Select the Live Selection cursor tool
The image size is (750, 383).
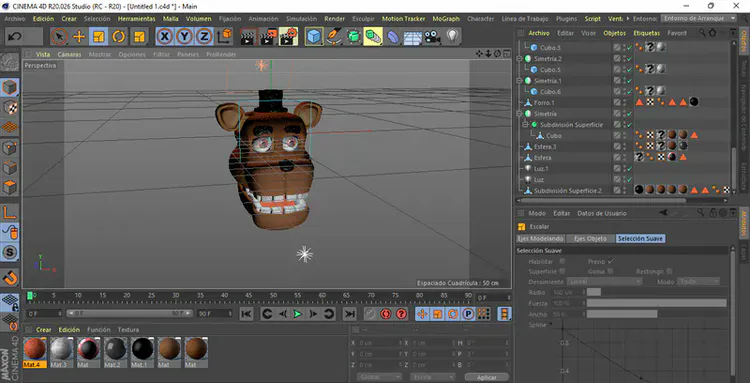[x=59, y=36]
